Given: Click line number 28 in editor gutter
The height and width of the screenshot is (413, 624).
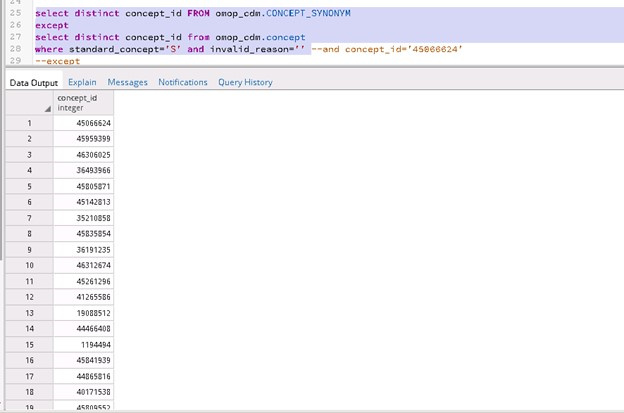Looking at the screenshot, I should (16, 49).
